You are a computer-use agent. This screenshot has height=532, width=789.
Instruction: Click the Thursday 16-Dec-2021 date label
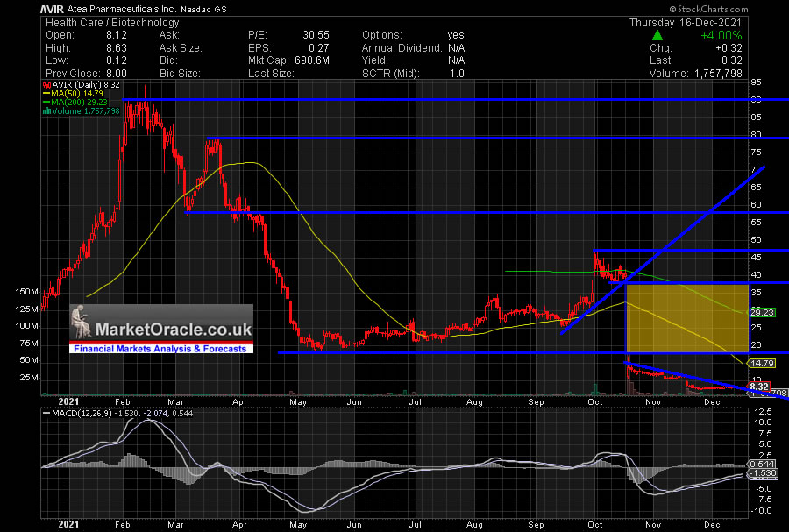point(707,22)
